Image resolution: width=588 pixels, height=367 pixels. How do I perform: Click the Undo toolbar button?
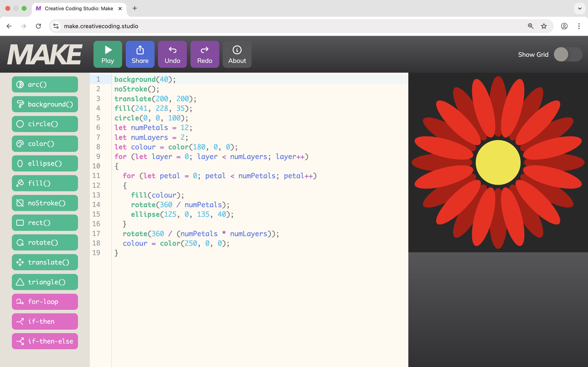[172, 54]
